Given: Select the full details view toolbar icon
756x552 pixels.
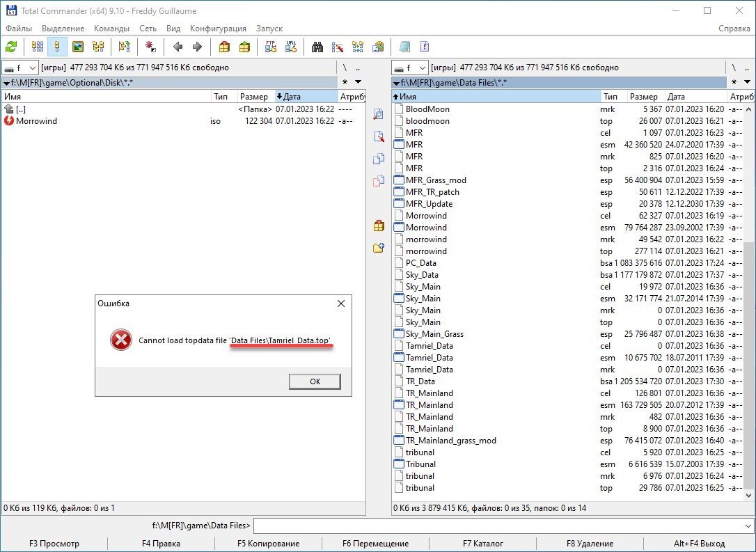Looking at the screenshot, I should tap(57, 47).
